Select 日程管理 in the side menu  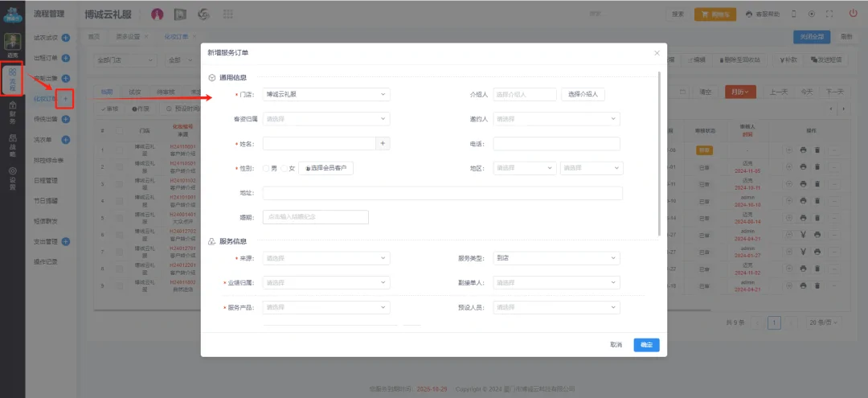tap(46, 180)
